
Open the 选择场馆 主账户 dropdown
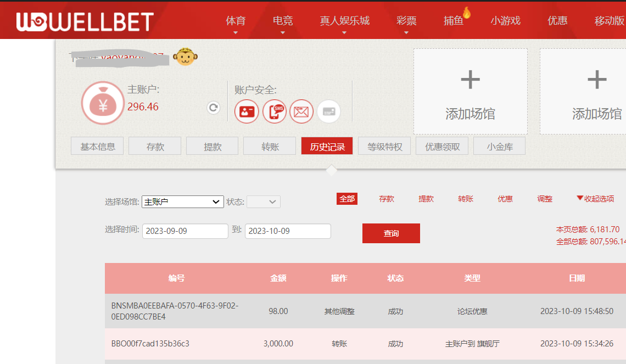[183, 202]
